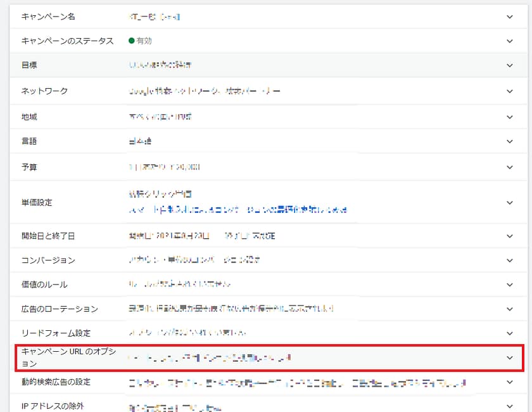Expand the 価値のルール row chevron

[x=510, y=285]
